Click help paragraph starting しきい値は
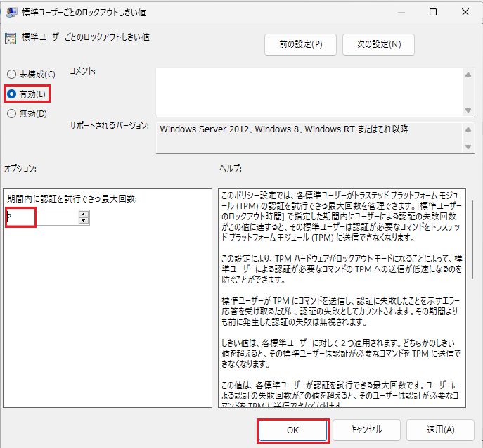The width and height of the screenshot is (483, 448). pyautogui.click(x=341, y=354)
